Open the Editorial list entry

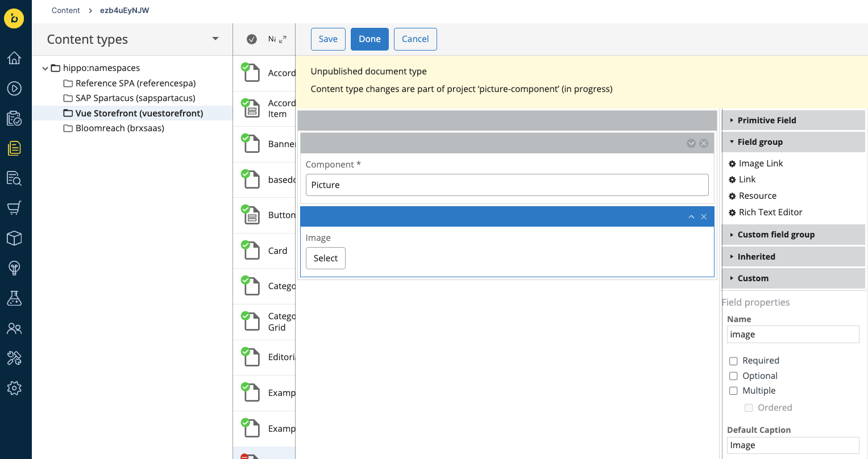[264, 357]
